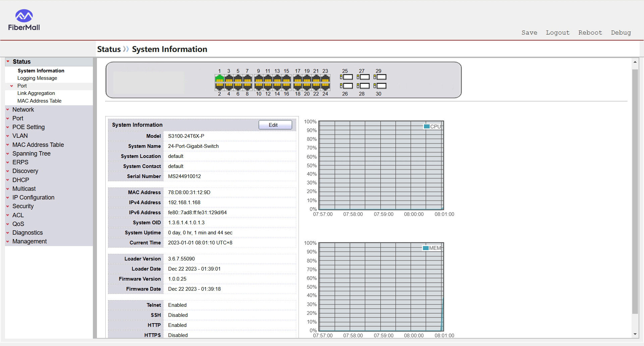Open the Logging Message page
The height and width of the screenshot is (346, 644).
click(x=37, y=78)
